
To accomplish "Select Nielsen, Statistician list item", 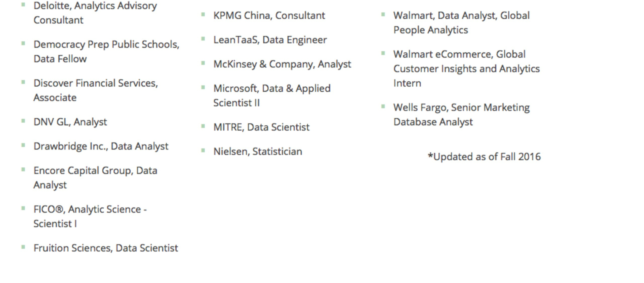I will tap(258, 152).
